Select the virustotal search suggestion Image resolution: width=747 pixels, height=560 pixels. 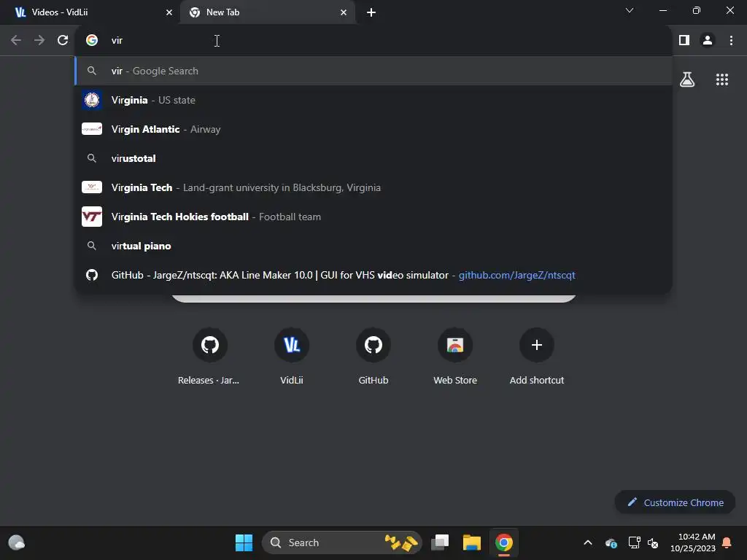(373, 158)
